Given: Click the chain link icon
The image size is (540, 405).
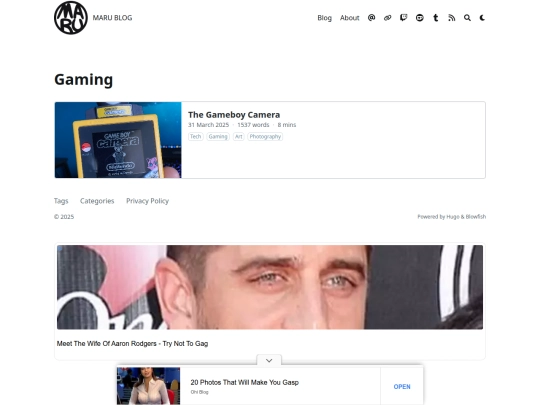Looking at the screenshot, I should coord(387,18).
